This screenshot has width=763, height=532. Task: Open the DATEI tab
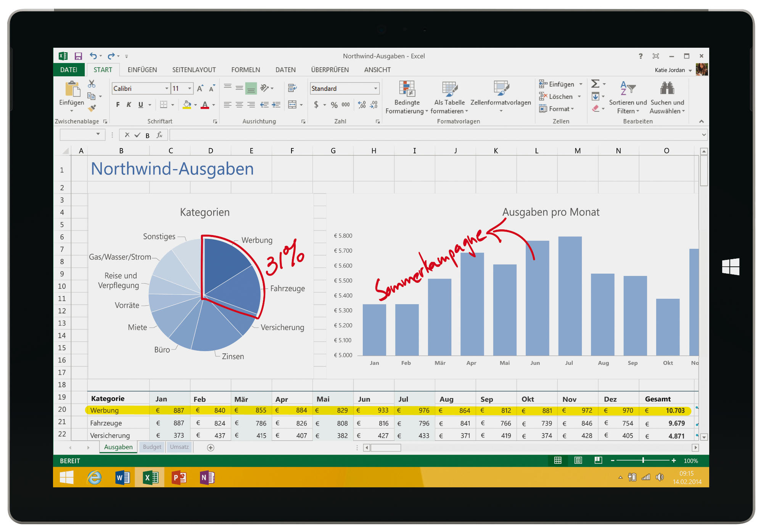pyautogui.click(x=69, y=70)
